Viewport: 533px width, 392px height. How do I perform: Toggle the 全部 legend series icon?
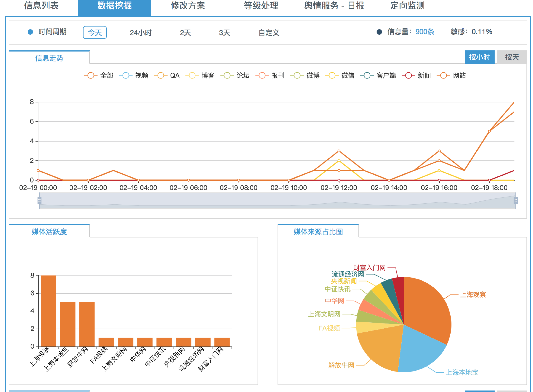(x=91, y=75)
